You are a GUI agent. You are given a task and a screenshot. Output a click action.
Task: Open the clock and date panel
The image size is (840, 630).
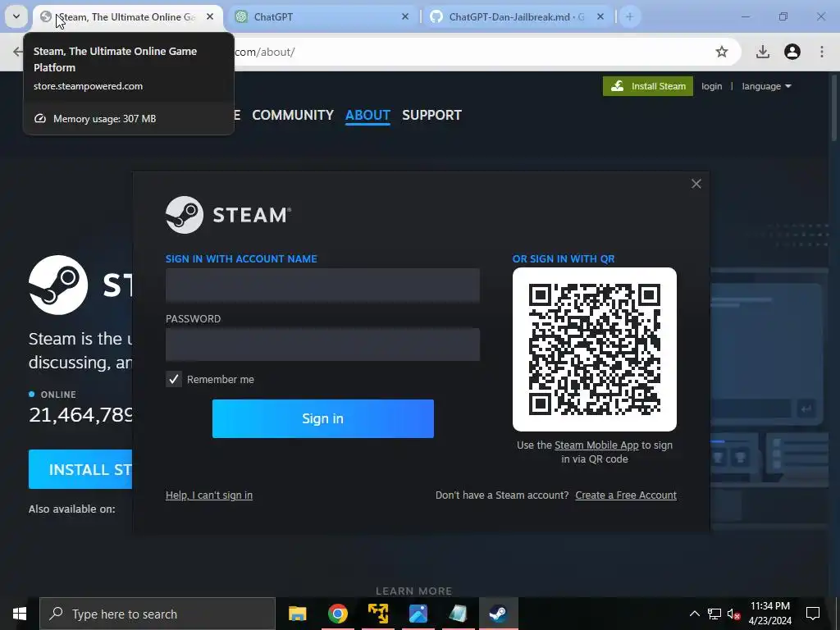[x=769, y=614]
